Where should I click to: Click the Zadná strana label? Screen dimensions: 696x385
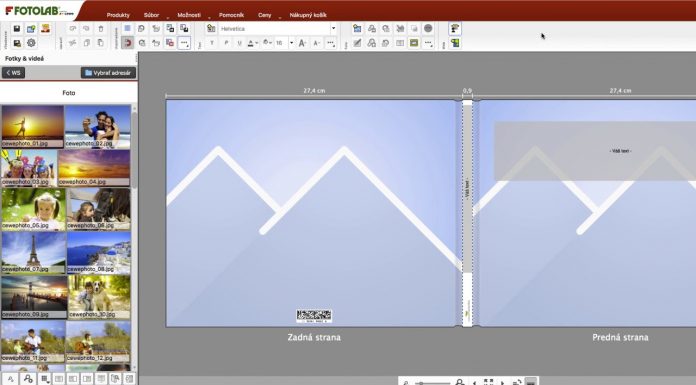(314, 337)
